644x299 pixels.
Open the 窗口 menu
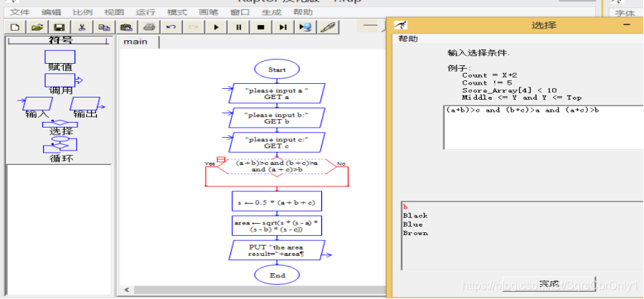(x=240, y=12)
